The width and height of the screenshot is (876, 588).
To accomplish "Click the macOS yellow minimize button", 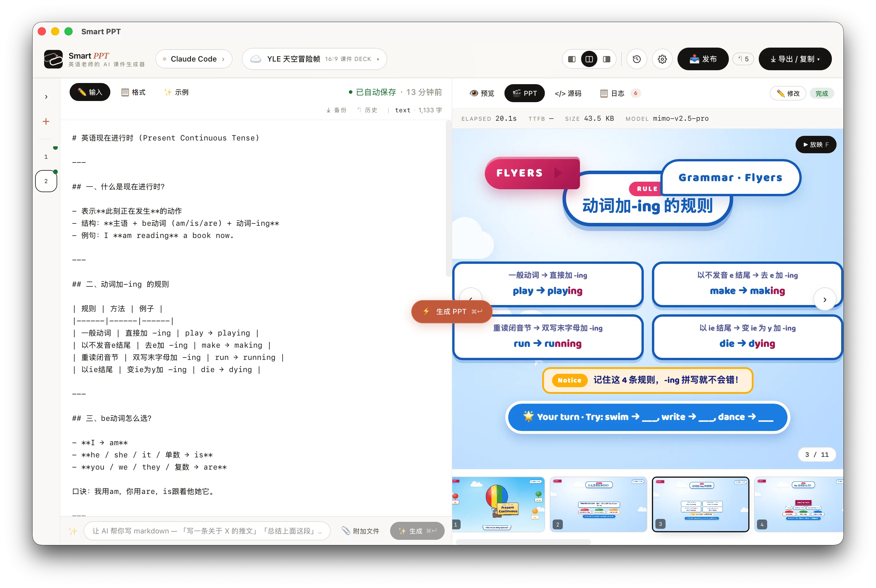I will click(x=55, y=32).
